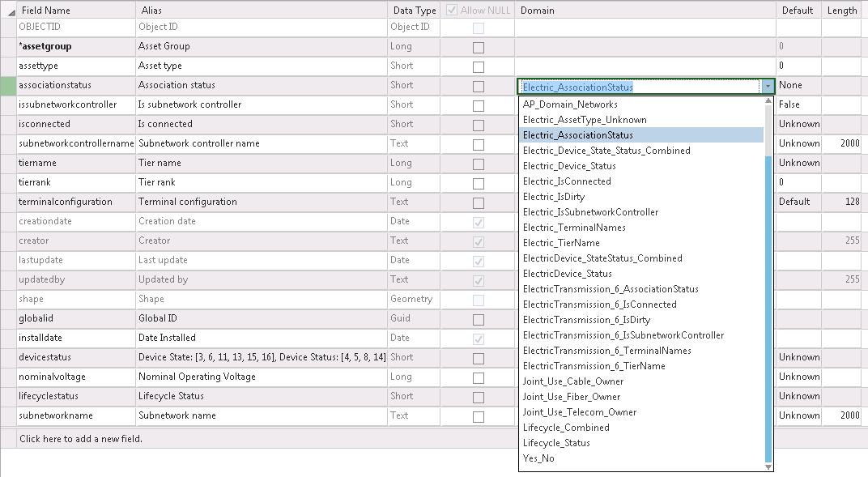Toggle Allow NULL for issubnetworkcontroller field
The width and height of the screenshot is (868, 477).
coord(479,106)
